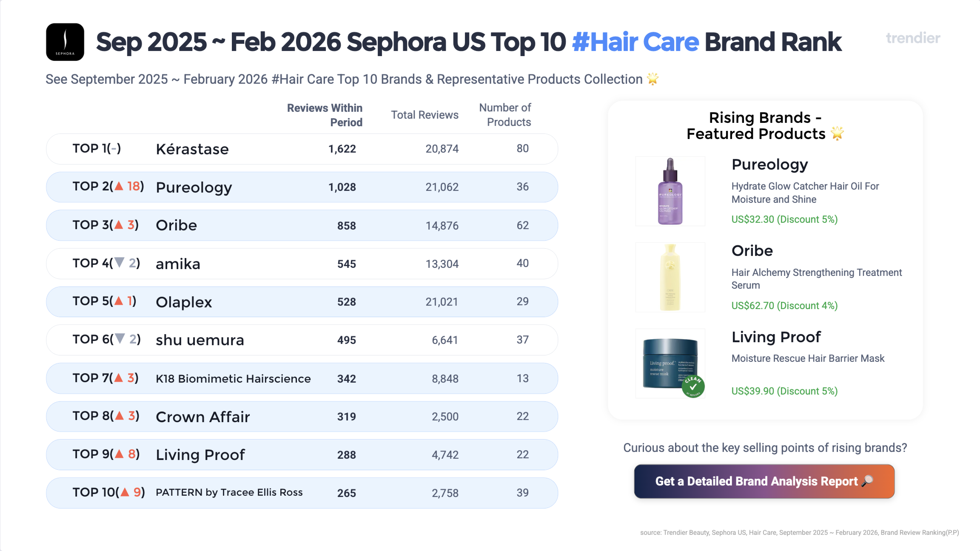Click the Number of Products column header
Screen dimensions: 980x551
pos(505,115)
